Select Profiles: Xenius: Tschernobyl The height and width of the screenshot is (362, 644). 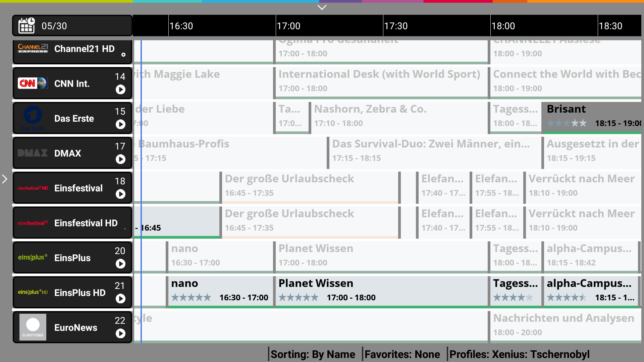pos(519,354)
